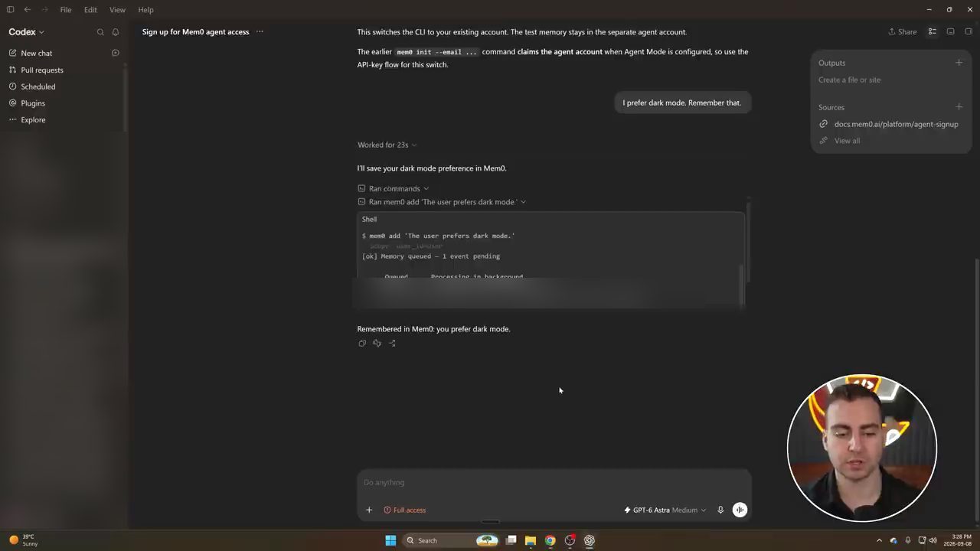Search chats using the magnifier icon
Viewport: 980px width, 551px height.
point(100,32)
